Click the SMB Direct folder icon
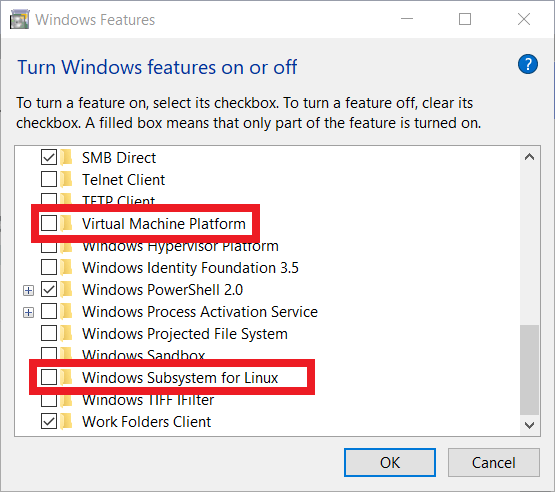The image size is (555, 492). (66, 158)
